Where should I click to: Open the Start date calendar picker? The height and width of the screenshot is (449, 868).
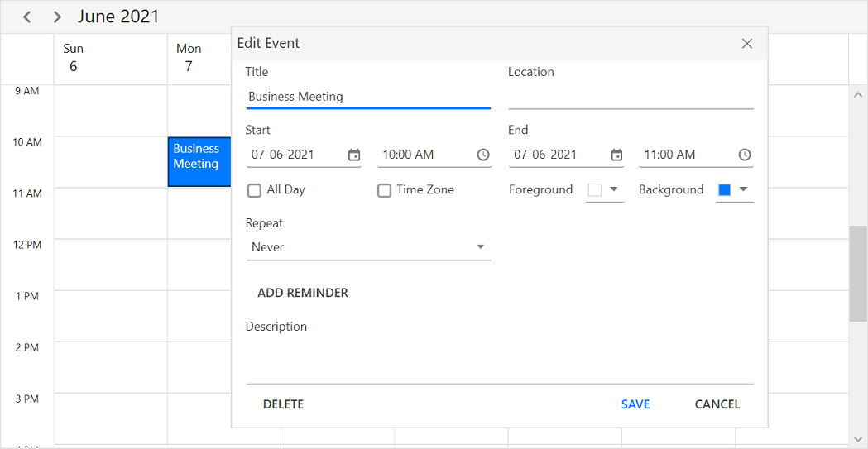coord(354,155)
